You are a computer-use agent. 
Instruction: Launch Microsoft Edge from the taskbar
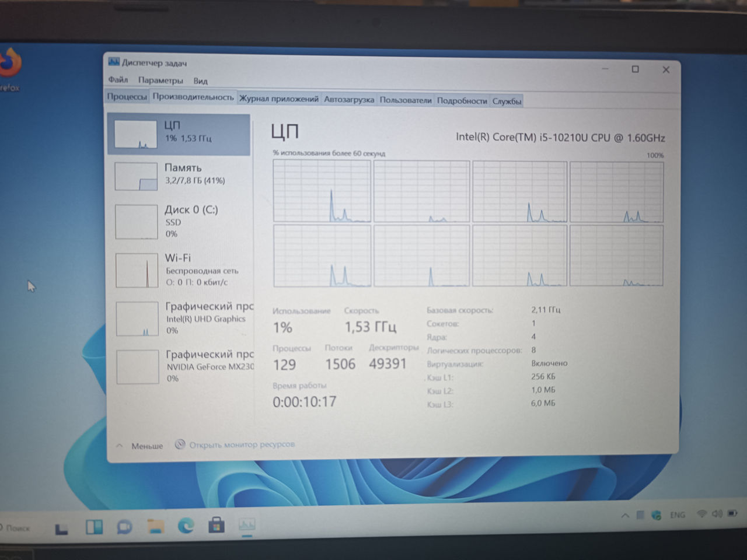[186, 526]
